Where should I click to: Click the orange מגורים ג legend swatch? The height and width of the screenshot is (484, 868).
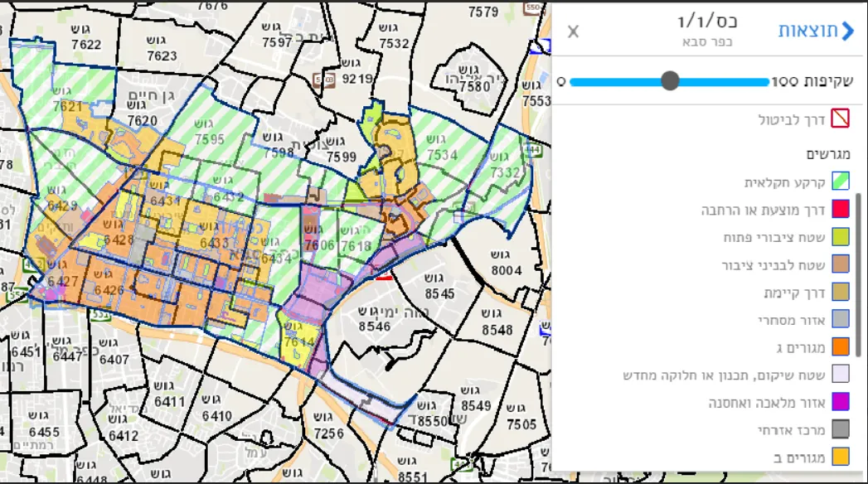click(x=840, y=347)
